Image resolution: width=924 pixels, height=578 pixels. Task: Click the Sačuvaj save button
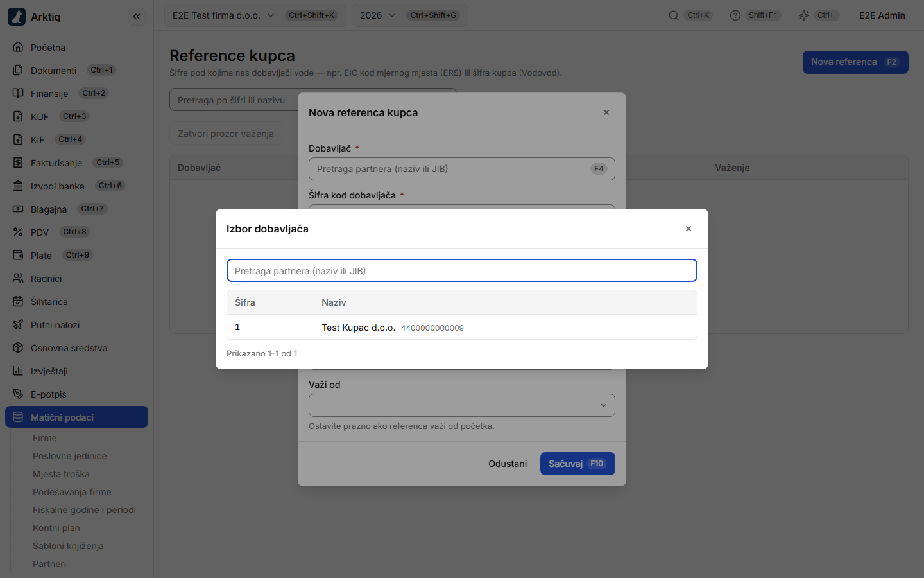coord(577,464)
